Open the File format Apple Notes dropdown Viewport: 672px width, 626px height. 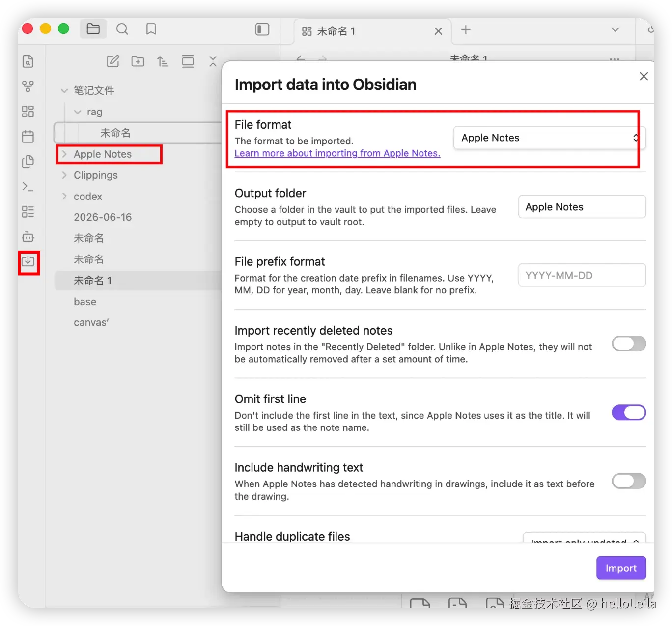(549, 138)
